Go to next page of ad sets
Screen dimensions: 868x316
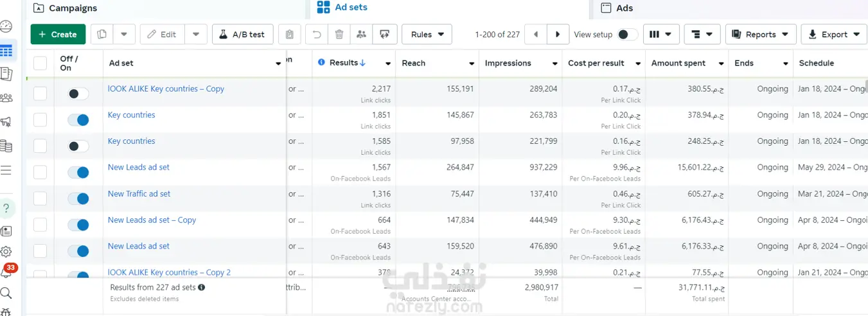click(558, 35)
